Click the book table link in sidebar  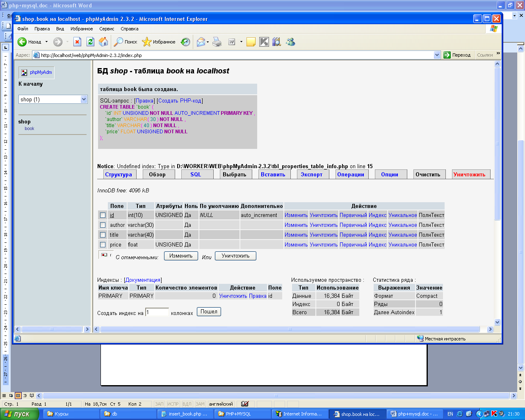[x=30, y=128]
